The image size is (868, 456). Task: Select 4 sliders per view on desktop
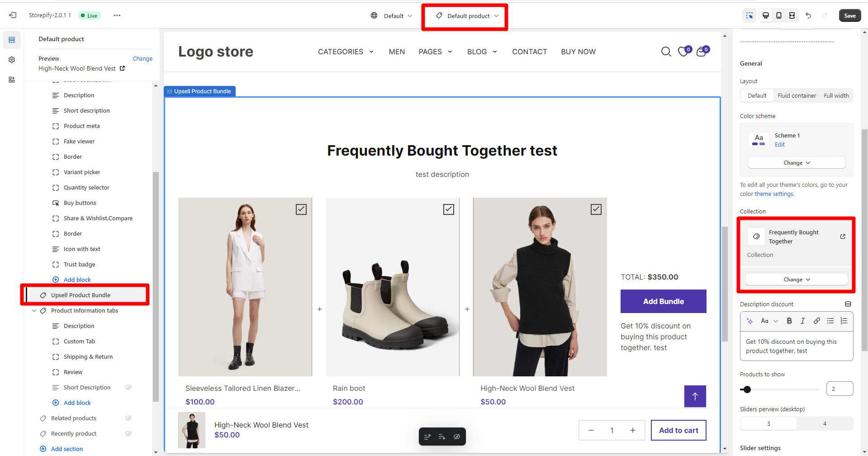[x=825, y=424]
